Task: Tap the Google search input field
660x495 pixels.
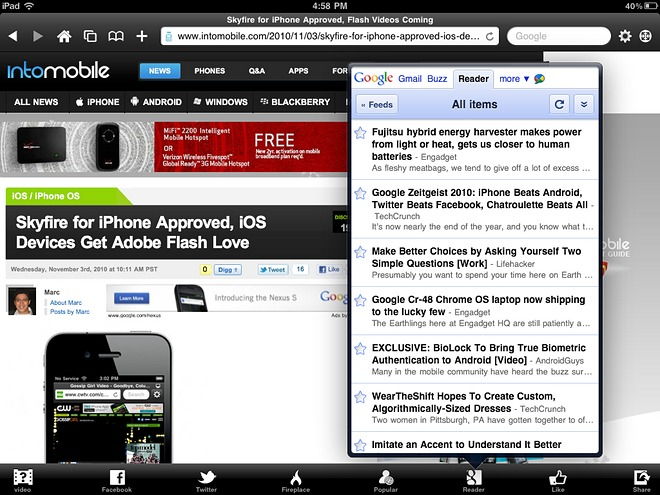Action: click(555, 36)
